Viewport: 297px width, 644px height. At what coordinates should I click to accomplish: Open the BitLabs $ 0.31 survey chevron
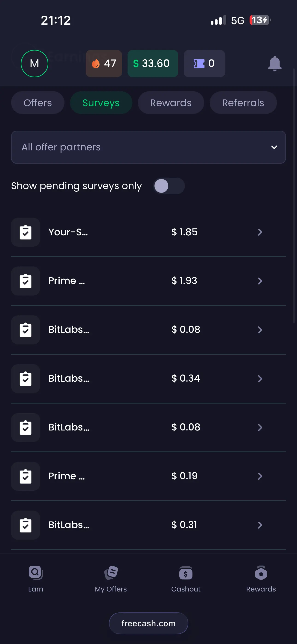coord(260,525)
